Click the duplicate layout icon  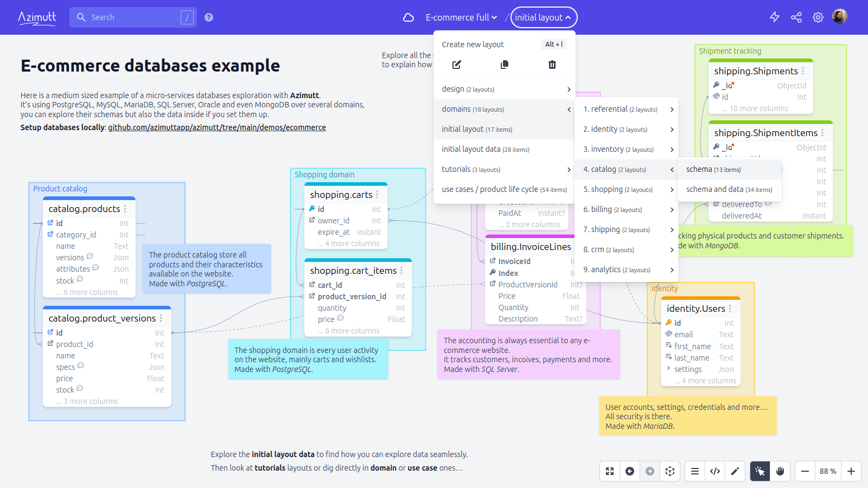505,65
